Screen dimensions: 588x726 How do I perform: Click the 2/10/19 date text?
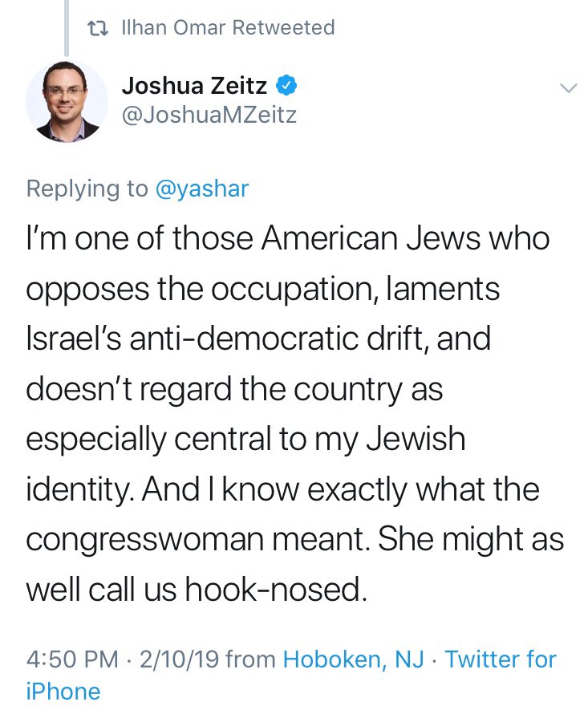[179, 659]
